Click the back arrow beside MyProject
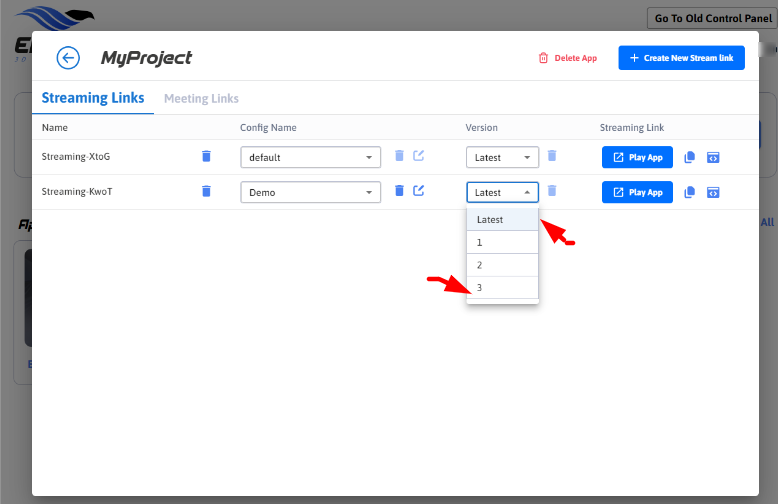 (x=68, y=58)
